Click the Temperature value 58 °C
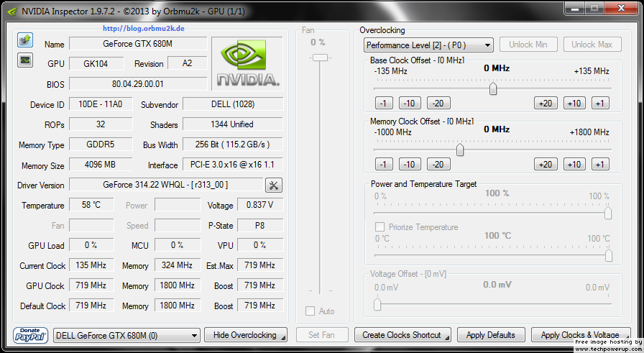The image size is (644, 353). point(91,205)
